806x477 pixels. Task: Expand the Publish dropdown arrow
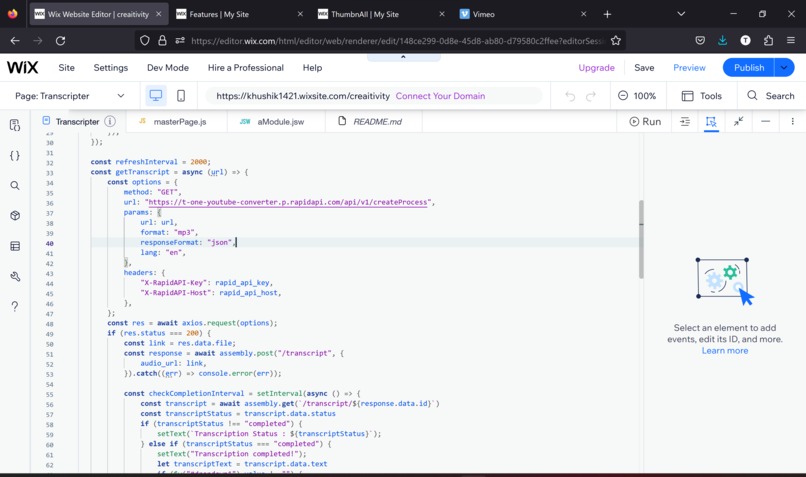pos(784,67)
